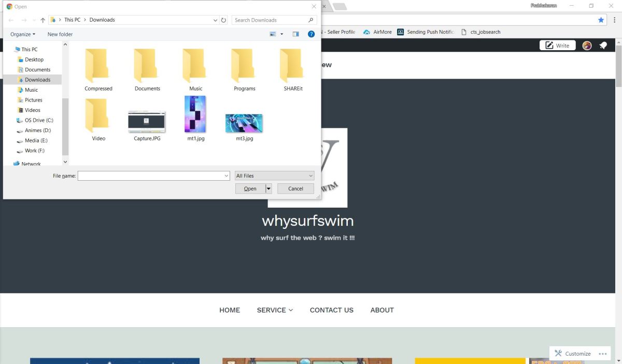The image size is (622, 364).
Task: Click the user avatar icon in WordPress bar
Action: (587, 46)
